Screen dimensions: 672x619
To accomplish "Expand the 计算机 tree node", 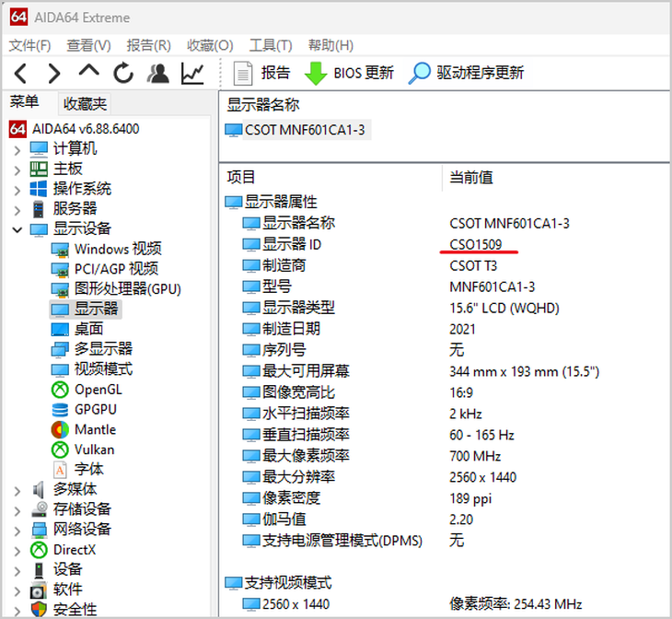I will (x=17, y=150).
